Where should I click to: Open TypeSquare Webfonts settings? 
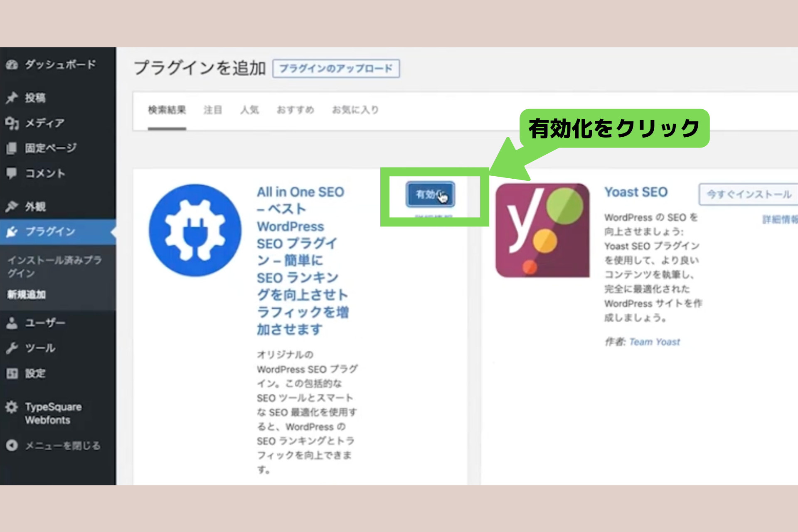pyautogui.click(x=53, y=414)
